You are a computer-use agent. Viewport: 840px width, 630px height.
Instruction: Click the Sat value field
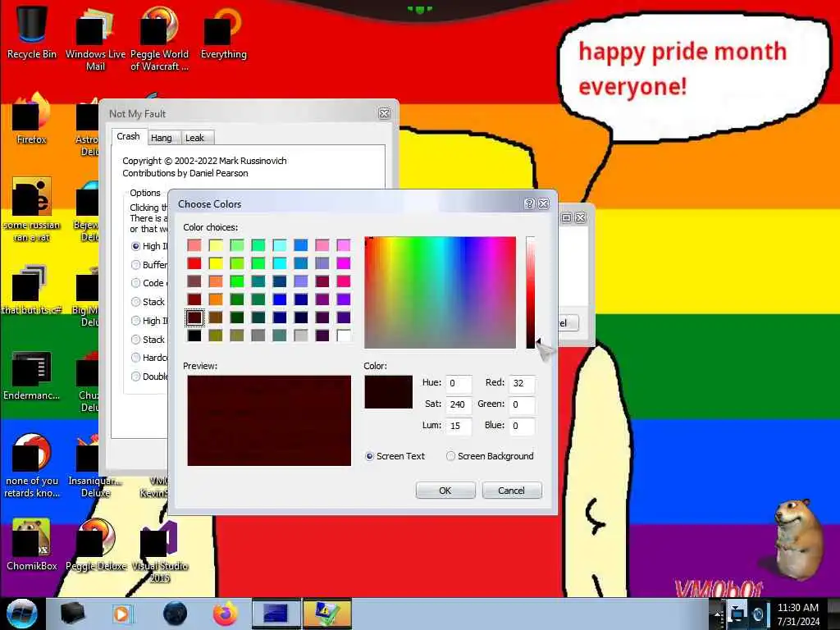tap(459, 404)
